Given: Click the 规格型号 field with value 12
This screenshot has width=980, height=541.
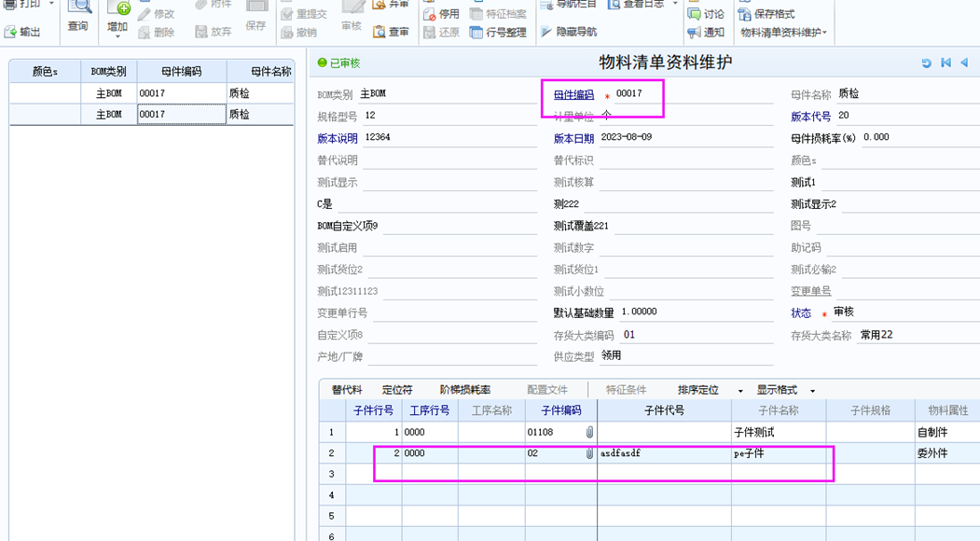Looking at the screenshot, I should tap(449, 116).
